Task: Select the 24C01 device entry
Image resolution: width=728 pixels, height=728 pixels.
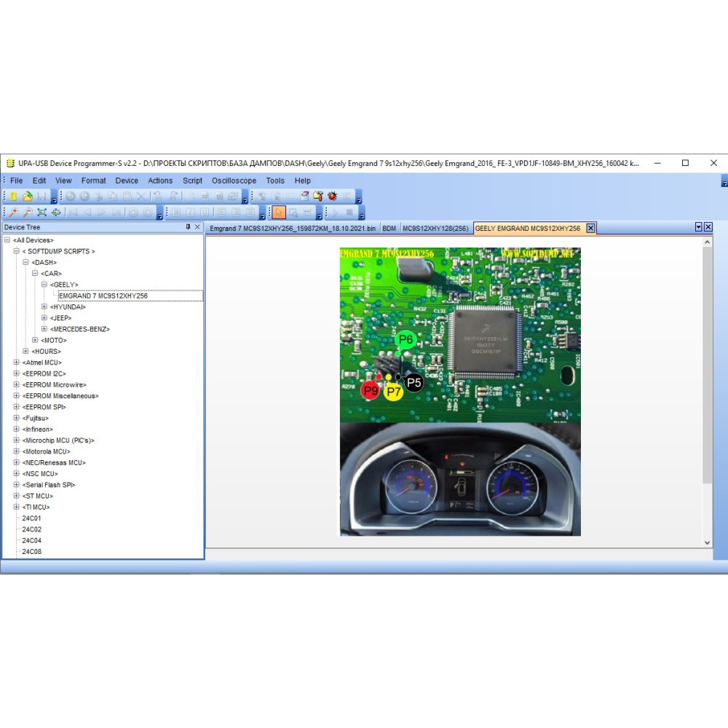Action: [x=31, y=518]
